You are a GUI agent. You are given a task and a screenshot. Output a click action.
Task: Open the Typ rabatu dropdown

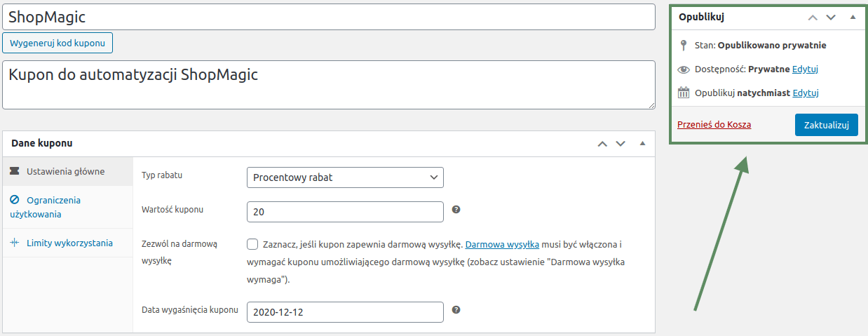pos(345,177)
